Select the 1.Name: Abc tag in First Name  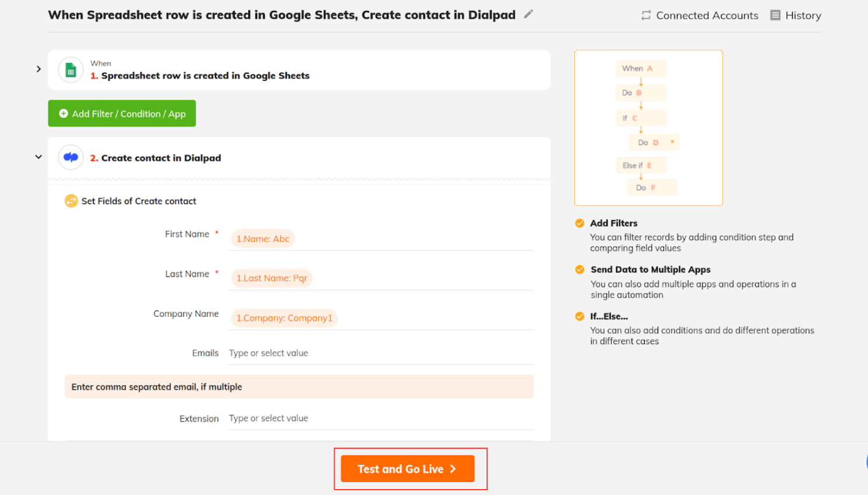click(263, 239)
